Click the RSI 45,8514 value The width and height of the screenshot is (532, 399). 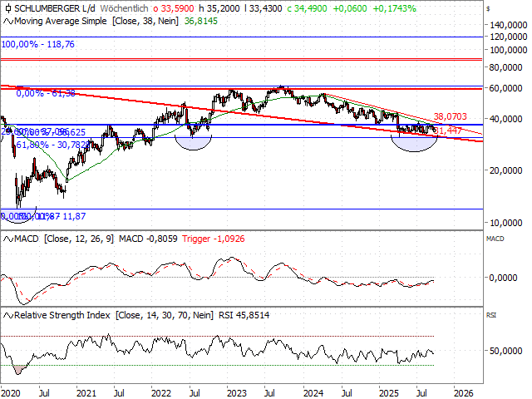pyautogui.click(x=244, y=316)
